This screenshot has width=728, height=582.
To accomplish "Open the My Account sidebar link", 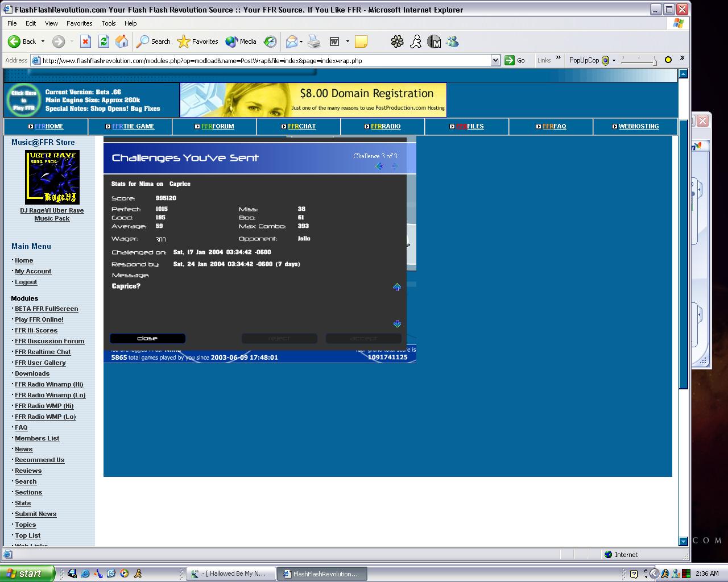I will 33,271.
